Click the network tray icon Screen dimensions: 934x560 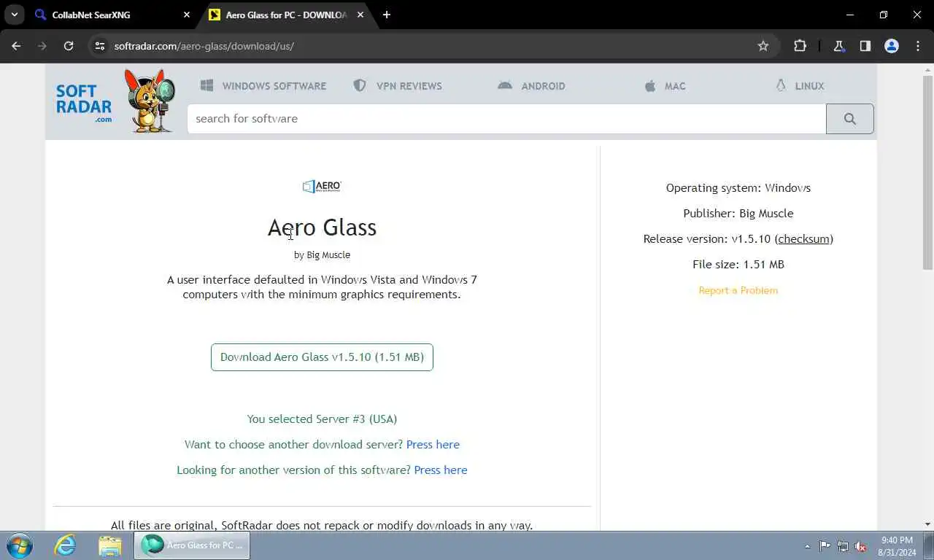pyautogui.click(x=843, y=546)
